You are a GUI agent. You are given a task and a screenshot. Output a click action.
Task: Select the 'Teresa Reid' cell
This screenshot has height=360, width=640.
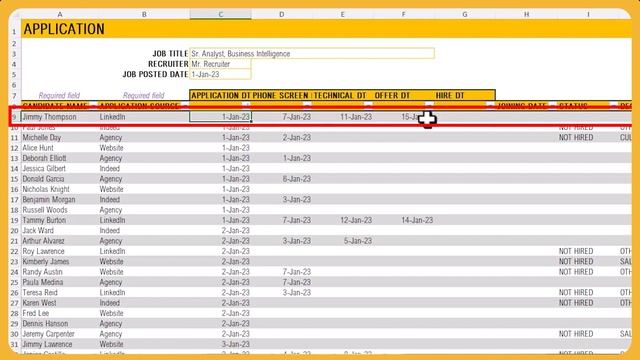[x=60, y=293]
